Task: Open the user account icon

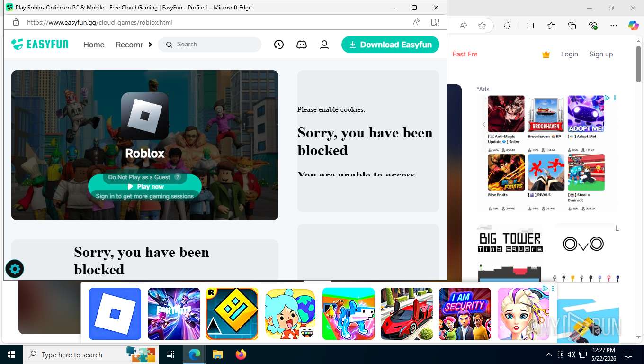Action: pyautogui.click(x=324, y=45)
